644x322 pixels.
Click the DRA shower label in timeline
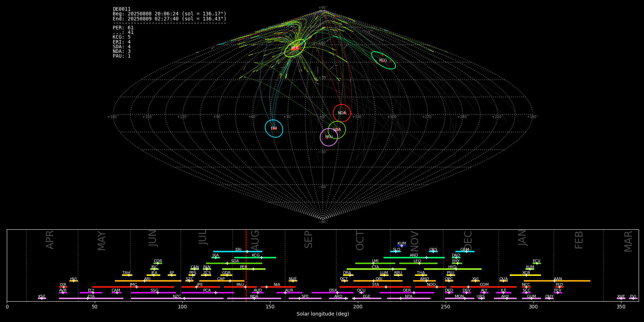(347, 273)
